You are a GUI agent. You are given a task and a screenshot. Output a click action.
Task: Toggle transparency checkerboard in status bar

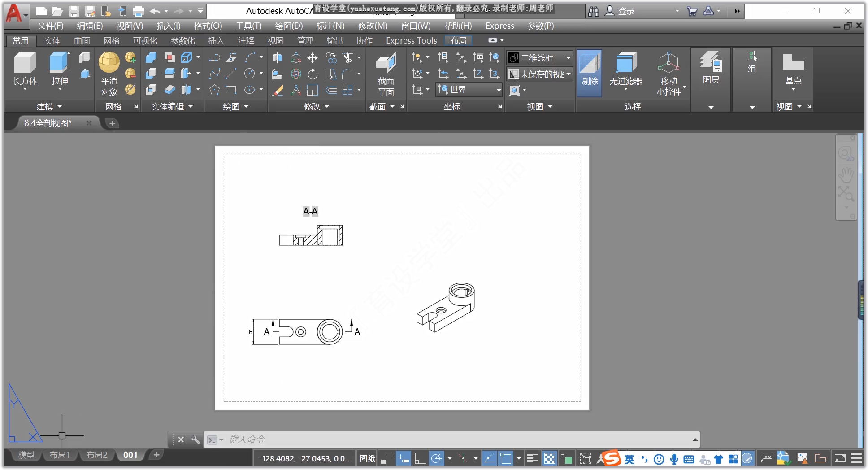[x=550, y=458]
